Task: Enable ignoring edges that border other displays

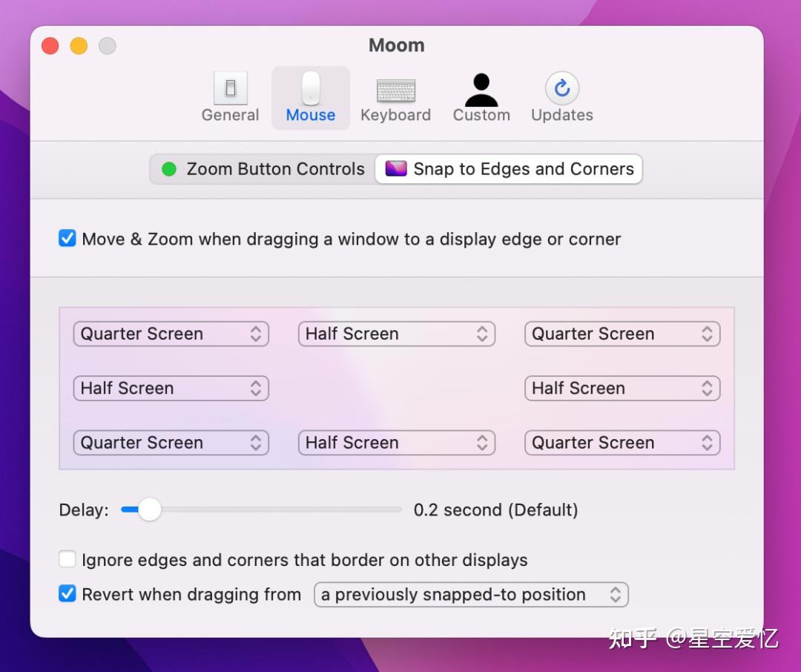Action: [x=67, y=559]
